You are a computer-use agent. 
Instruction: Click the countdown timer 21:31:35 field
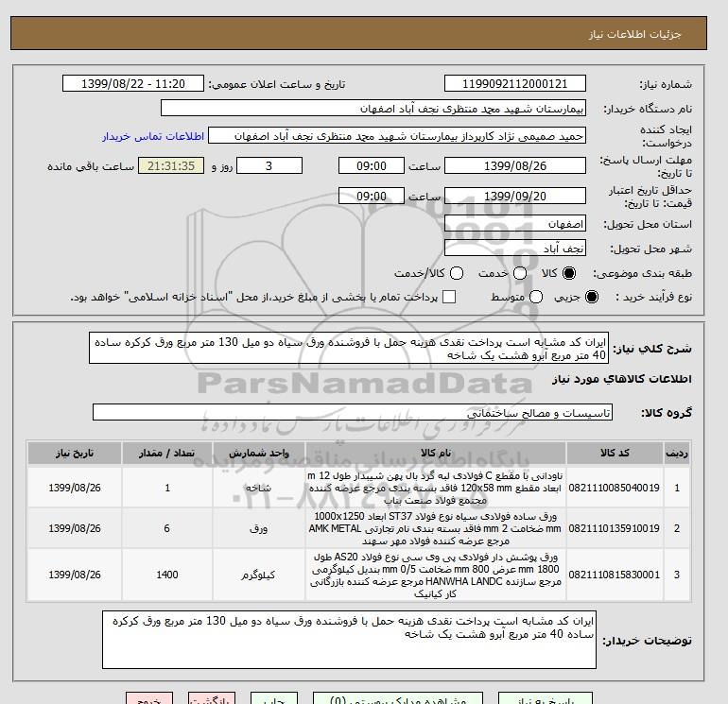(x=171, y=165)
